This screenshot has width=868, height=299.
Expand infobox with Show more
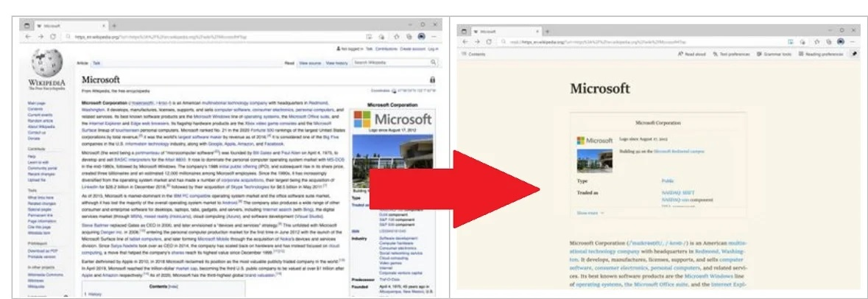pyautogui.click(x=590, y=213)
